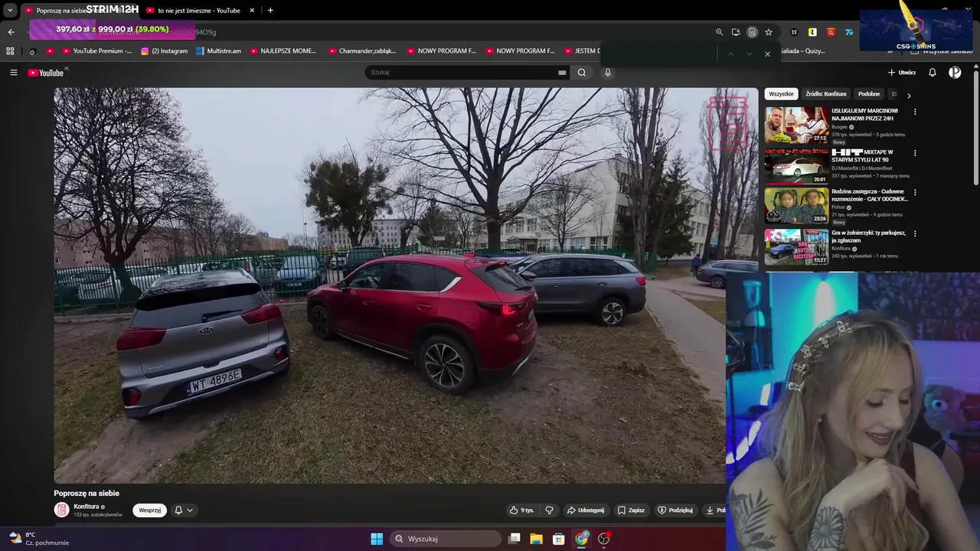Open the Windows Start menu
The width and height of the screenshot is (980, 551).
(x=377, y=539)
